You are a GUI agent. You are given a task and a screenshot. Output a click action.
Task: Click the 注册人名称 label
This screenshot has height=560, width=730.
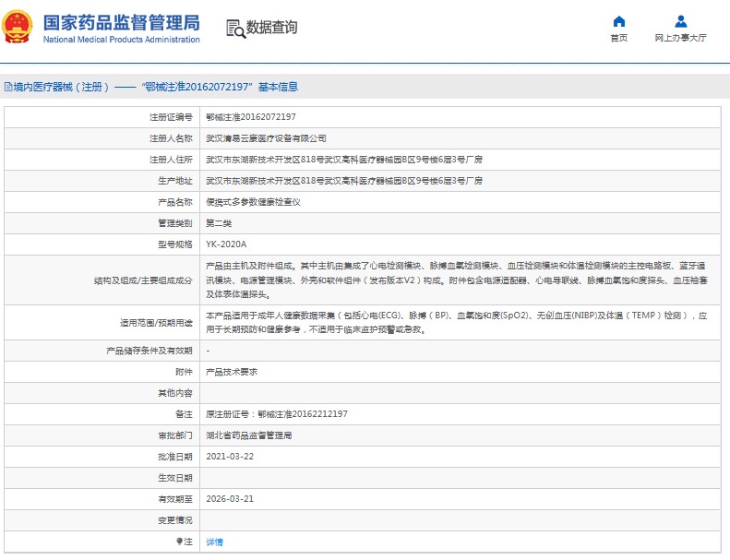[171, 138]
